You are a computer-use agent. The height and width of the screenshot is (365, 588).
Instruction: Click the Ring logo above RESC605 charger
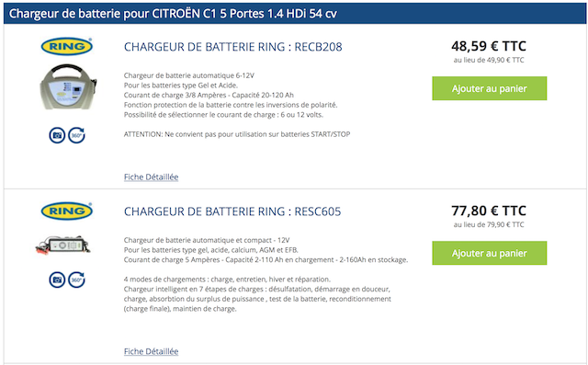(67, 211)
